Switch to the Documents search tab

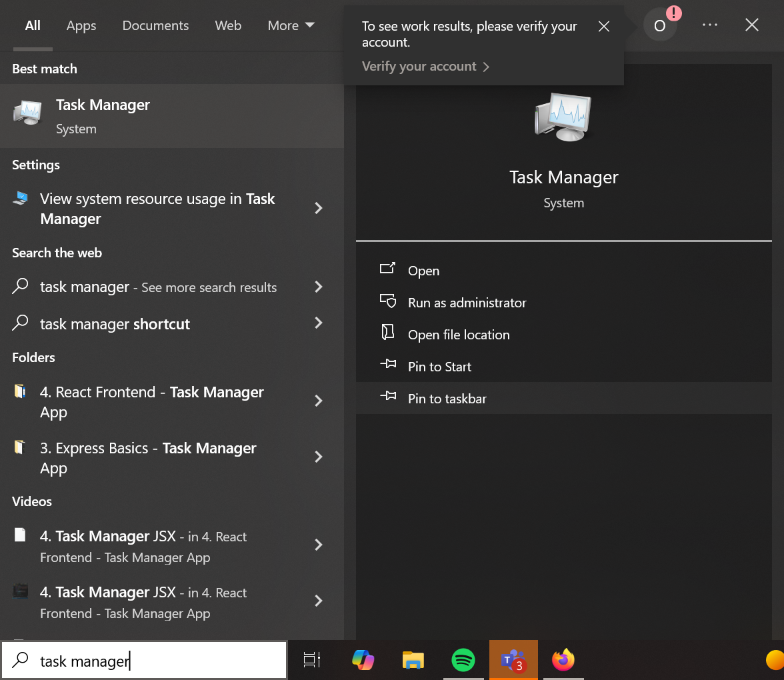coord(155,25)
